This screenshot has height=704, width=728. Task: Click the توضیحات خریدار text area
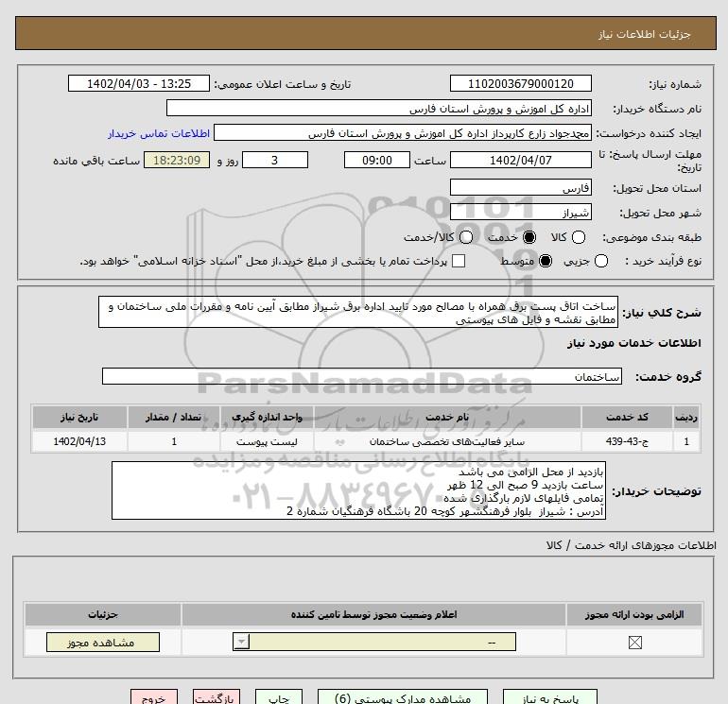[358, 490]
